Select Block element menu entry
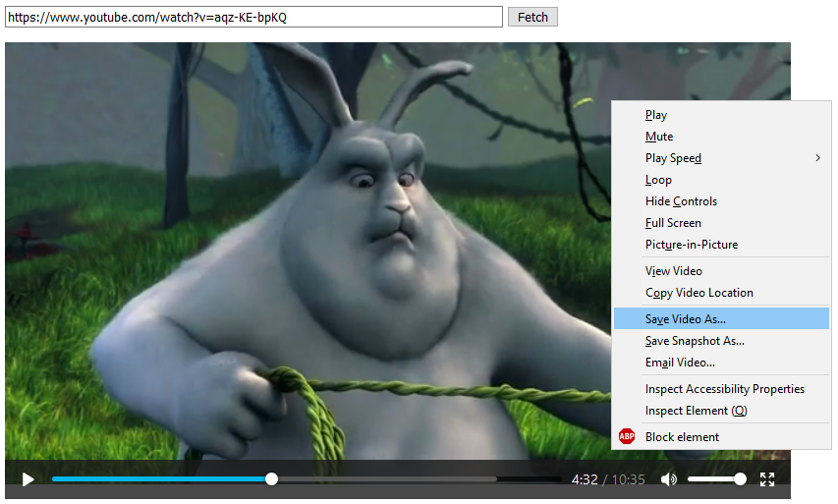This screenshot has width=838, height=504. [721, 436]
